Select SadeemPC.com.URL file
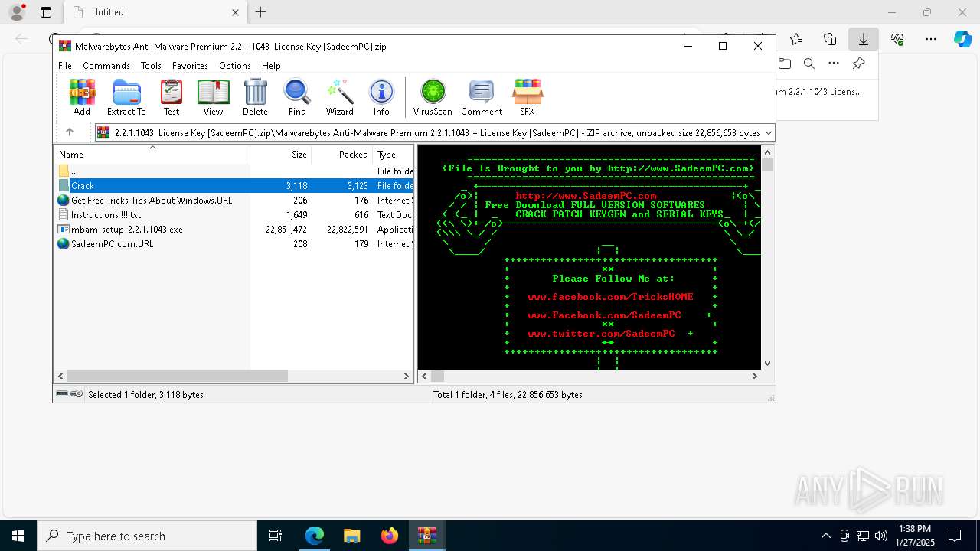980x551 pixels. coord(234,244)
